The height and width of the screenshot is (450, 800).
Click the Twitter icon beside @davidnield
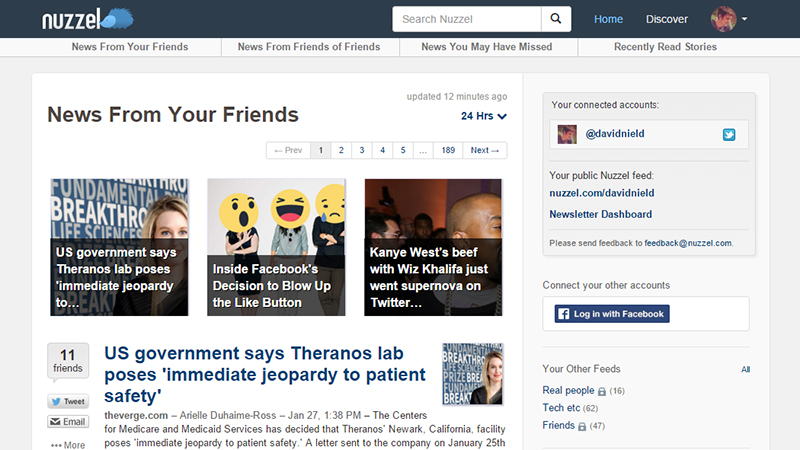729,134
